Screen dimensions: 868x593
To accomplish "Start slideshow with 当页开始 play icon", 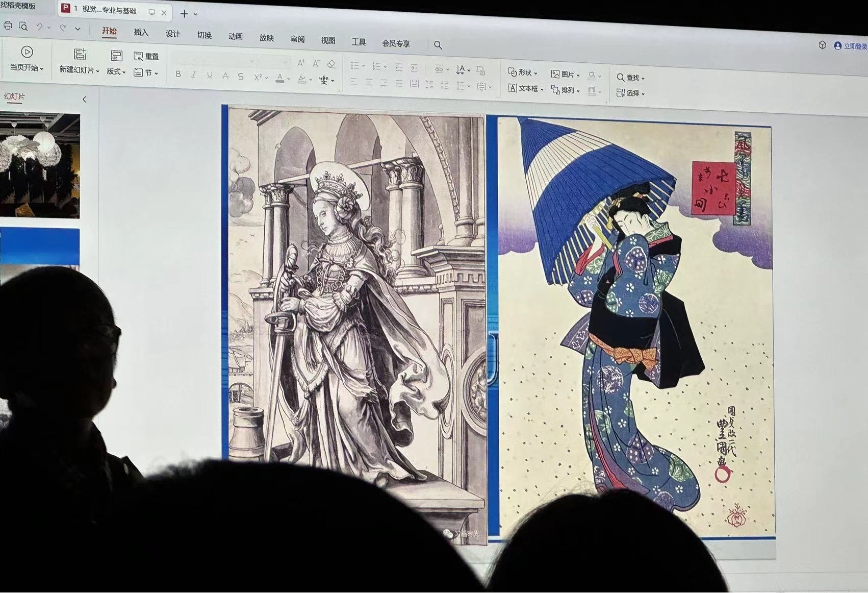I will (27, 52).
